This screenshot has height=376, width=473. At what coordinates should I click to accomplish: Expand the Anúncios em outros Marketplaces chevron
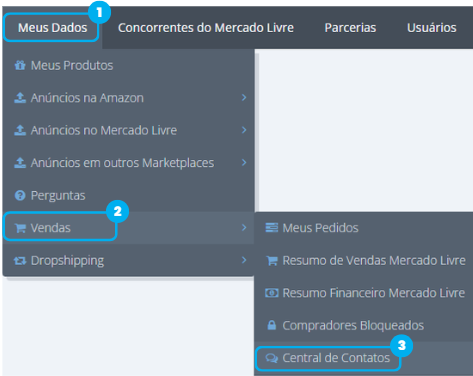coord(244,162)
